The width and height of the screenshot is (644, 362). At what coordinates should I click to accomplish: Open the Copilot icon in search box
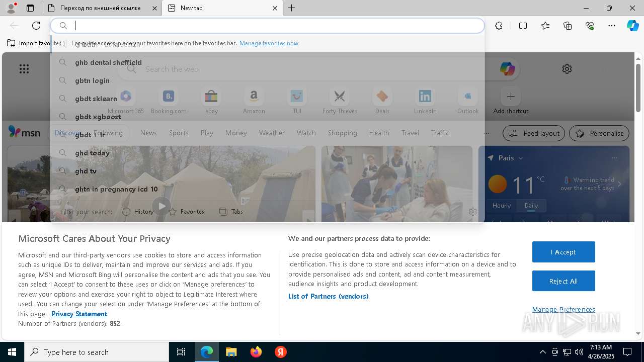coord(507,69)
